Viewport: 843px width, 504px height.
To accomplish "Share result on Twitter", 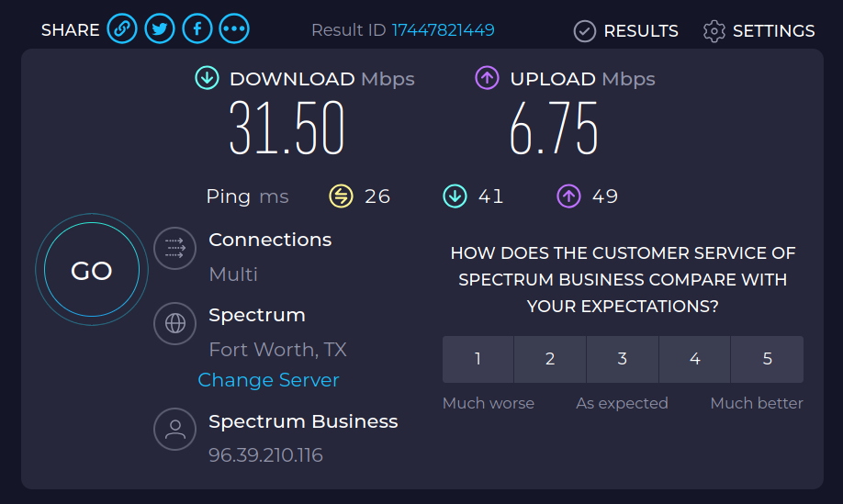I will pos(160,29).
